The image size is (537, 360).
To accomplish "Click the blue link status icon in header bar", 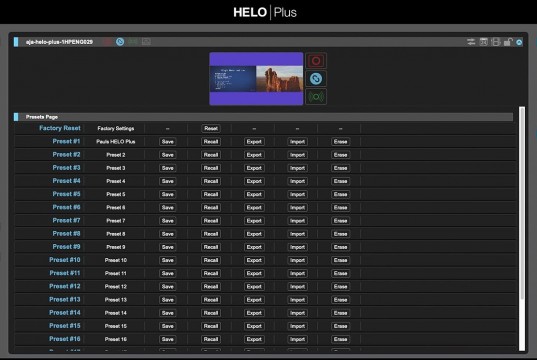I will [x=120, y=42].
